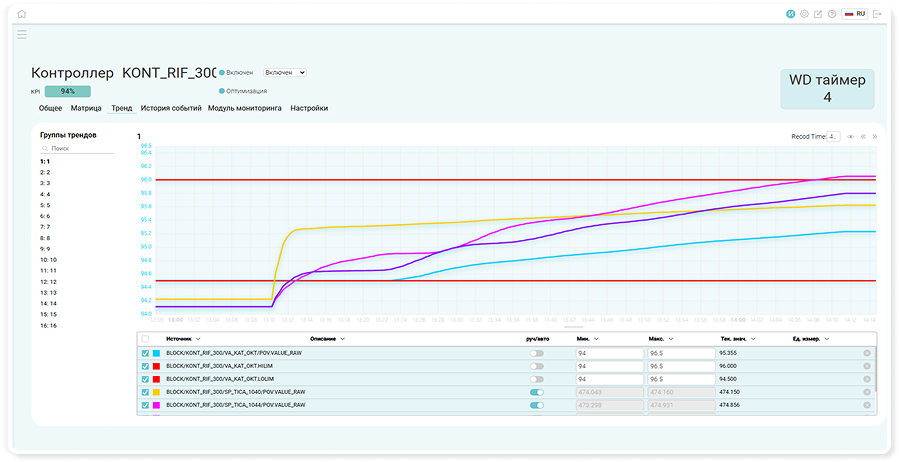Open help via question mark icon
Image resolution: width=899 pixels, height=462 pixels.
(x=832, y=15)
